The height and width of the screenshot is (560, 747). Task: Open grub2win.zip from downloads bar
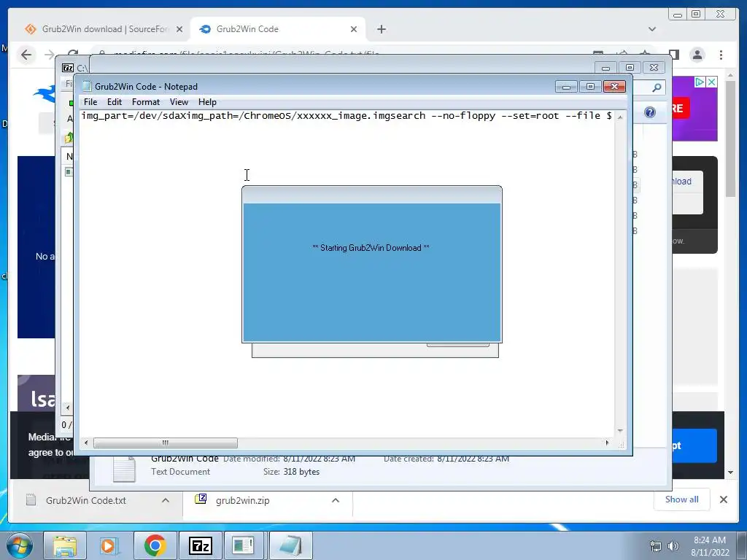(x=242, y=500)
